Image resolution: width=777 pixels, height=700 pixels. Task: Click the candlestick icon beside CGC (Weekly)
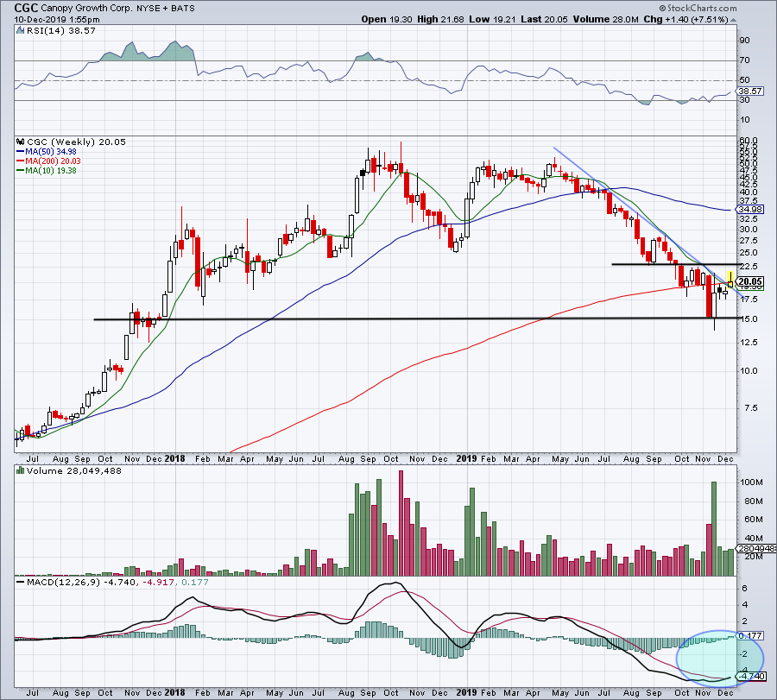21,142
